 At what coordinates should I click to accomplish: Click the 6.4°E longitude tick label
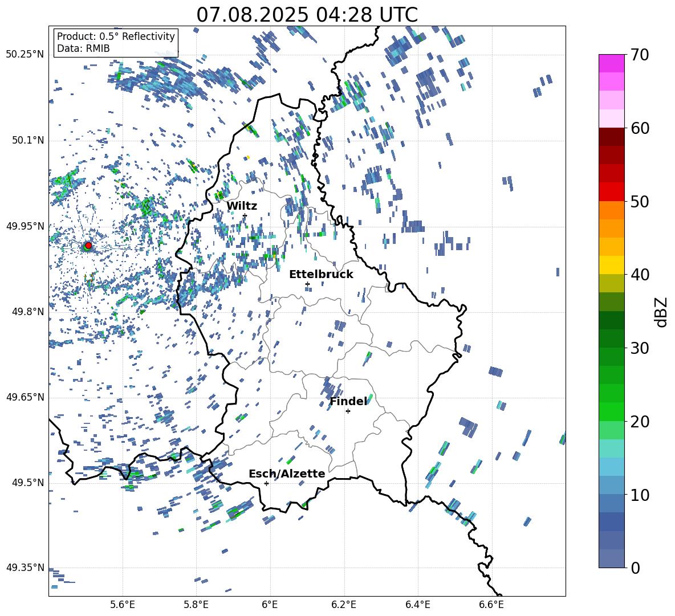(x=417, y=605)
